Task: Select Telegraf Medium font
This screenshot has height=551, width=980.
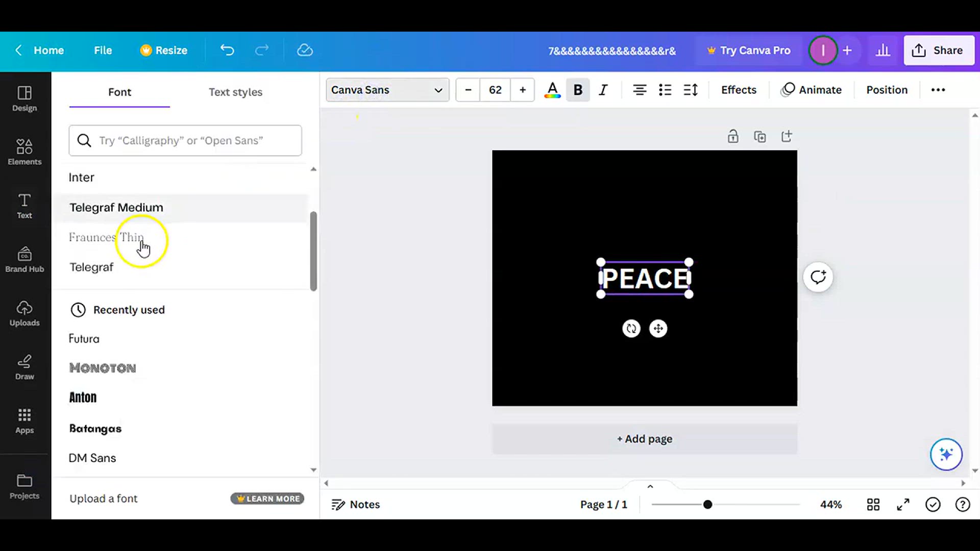Action: pos(181,208)
